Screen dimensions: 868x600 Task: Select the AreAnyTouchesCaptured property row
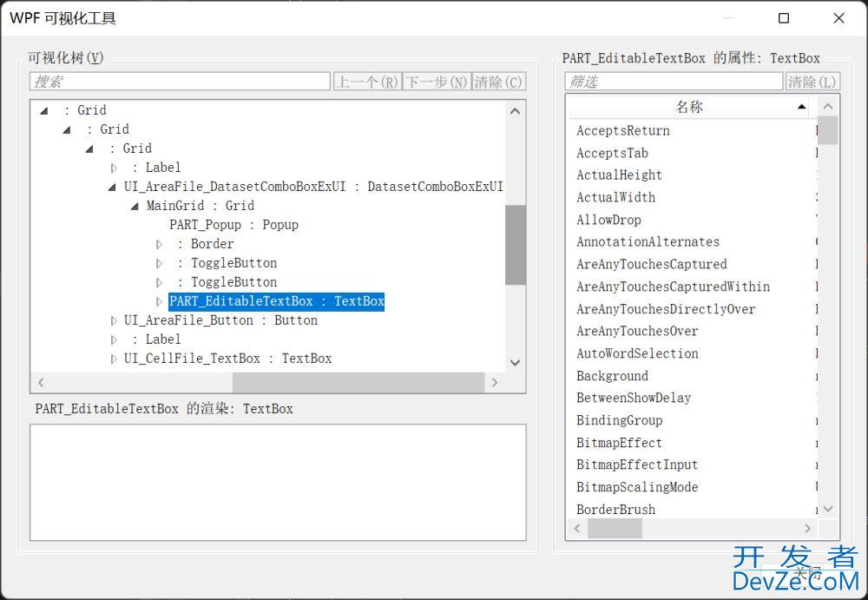(x=693, y=264)
